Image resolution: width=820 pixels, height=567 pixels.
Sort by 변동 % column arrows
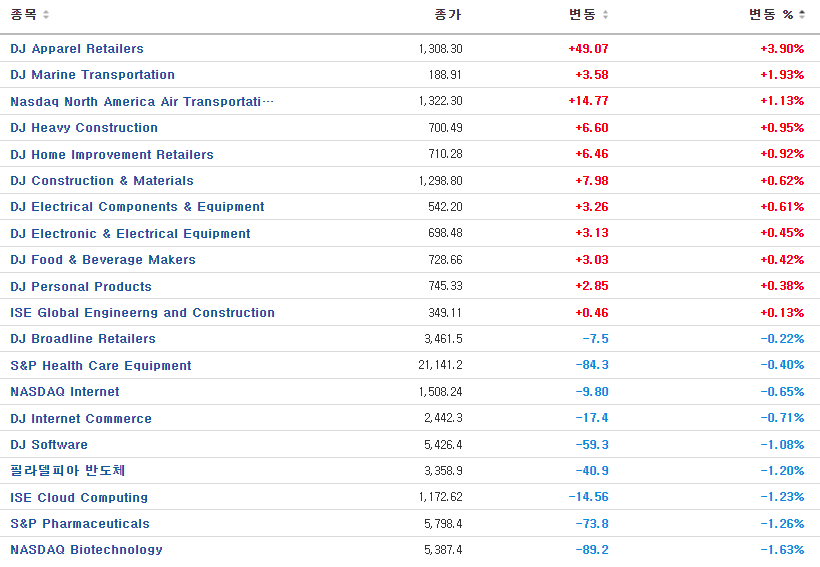pos(802,15)
